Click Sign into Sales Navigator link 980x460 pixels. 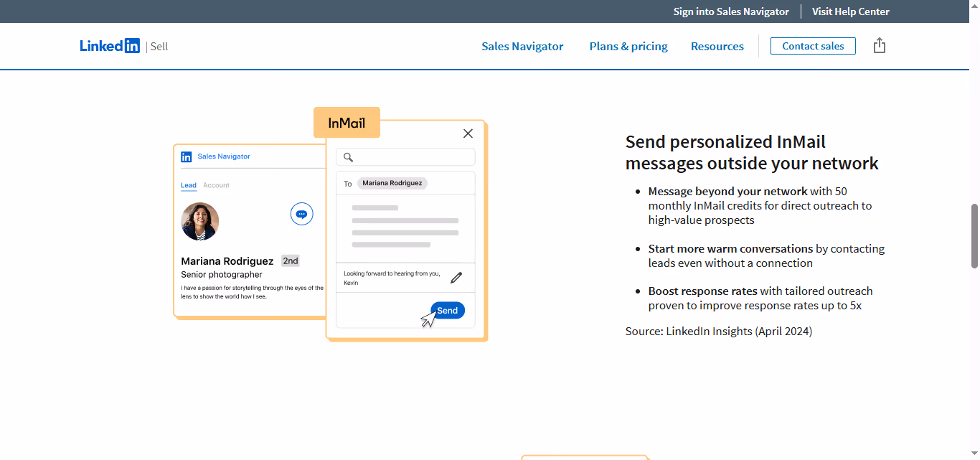click(731, 11)
